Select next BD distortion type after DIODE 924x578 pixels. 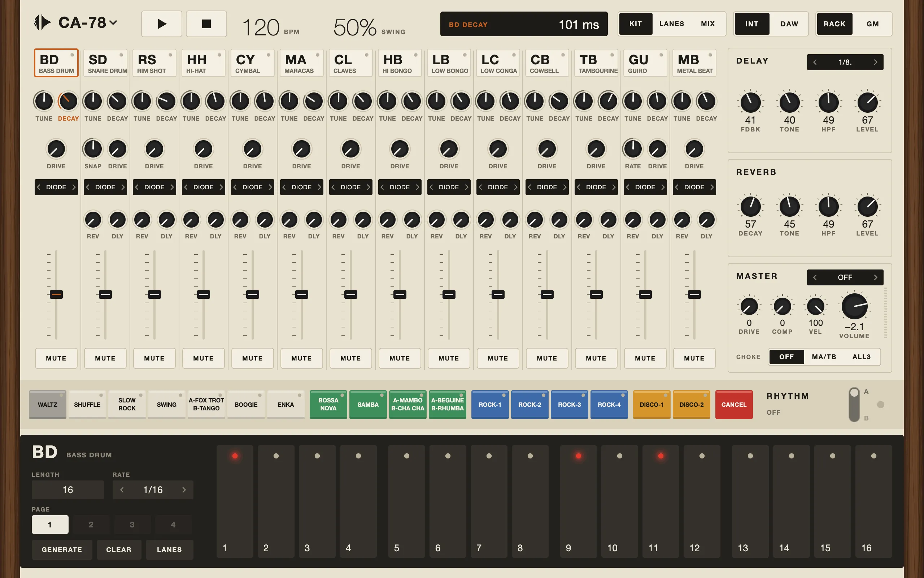tap(74, 187)
